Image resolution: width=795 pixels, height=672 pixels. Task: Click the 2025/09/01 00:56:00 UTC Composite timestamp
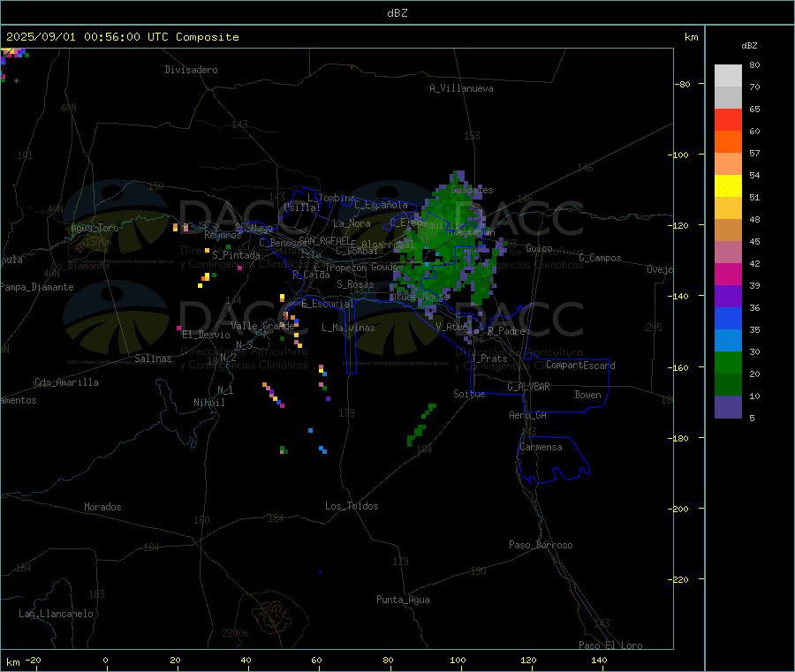tap(122, 37)
